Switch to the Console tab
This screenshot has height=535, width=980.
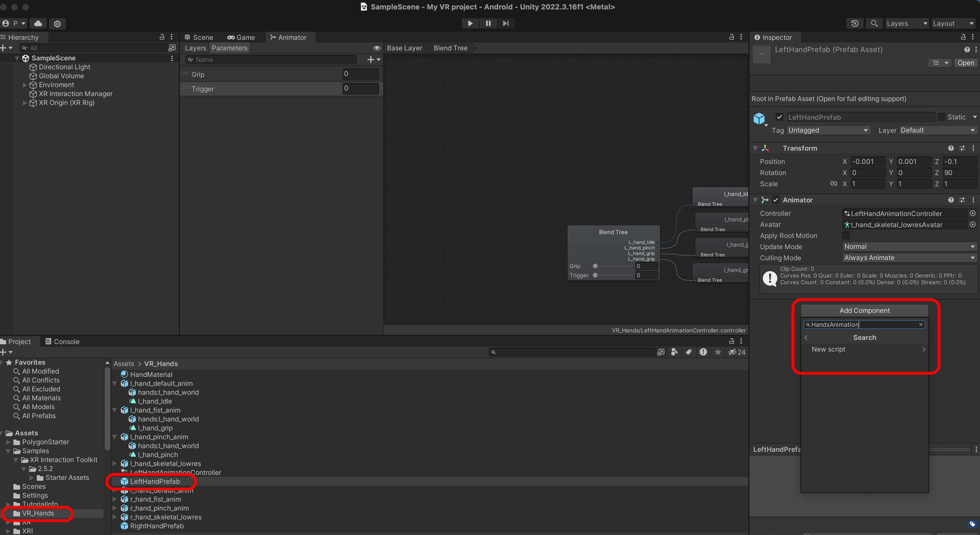click(62, 342)
